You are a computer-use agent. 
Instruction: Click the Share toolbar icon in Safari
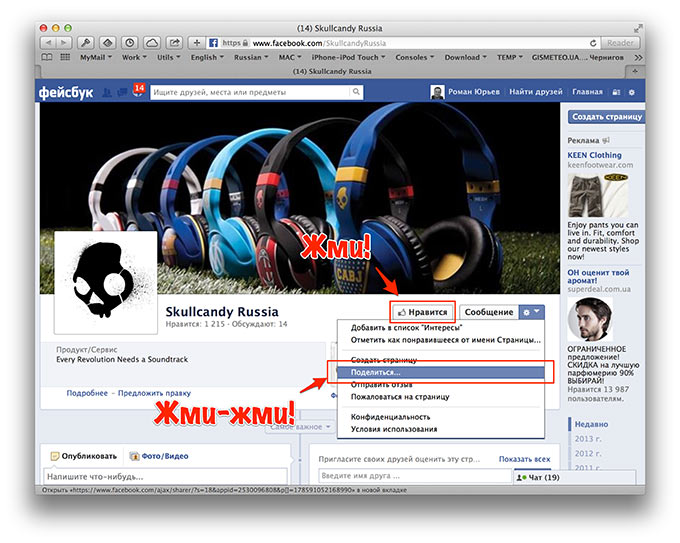pyautogui.click(x=174, y=43)
